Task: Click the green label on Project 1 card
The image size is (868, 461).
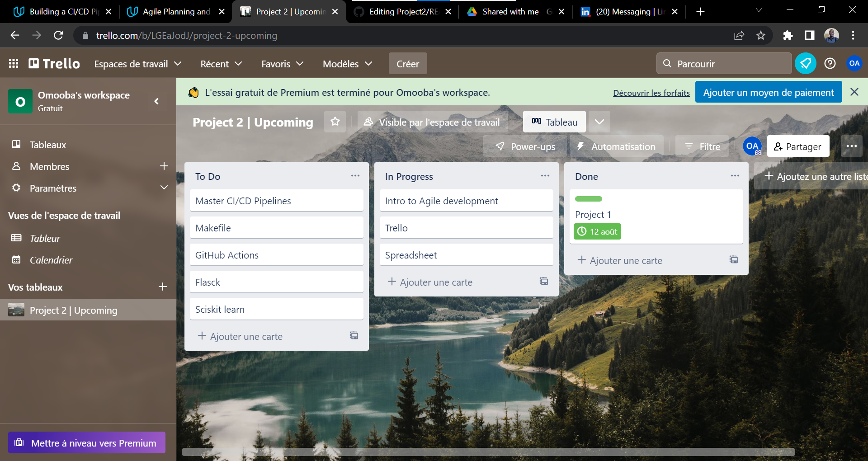Action: 589,199
